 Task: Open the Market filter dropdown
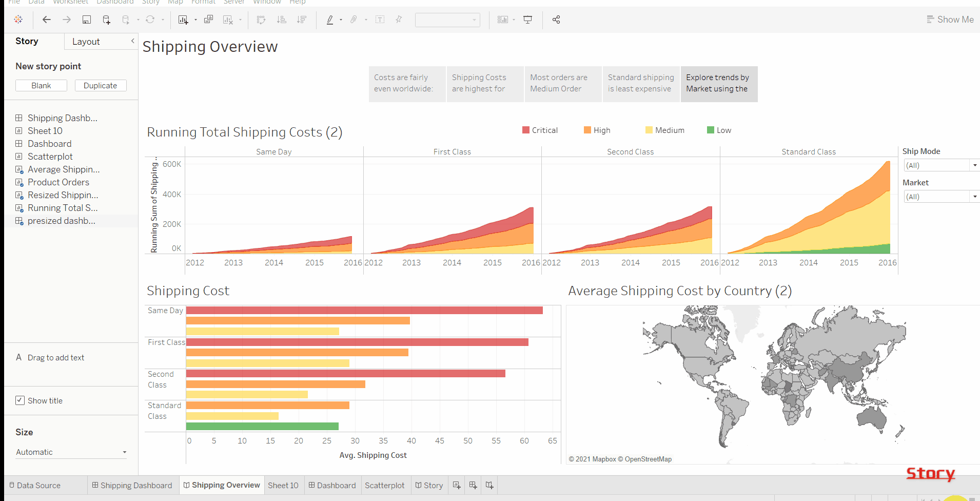[974, 196]
